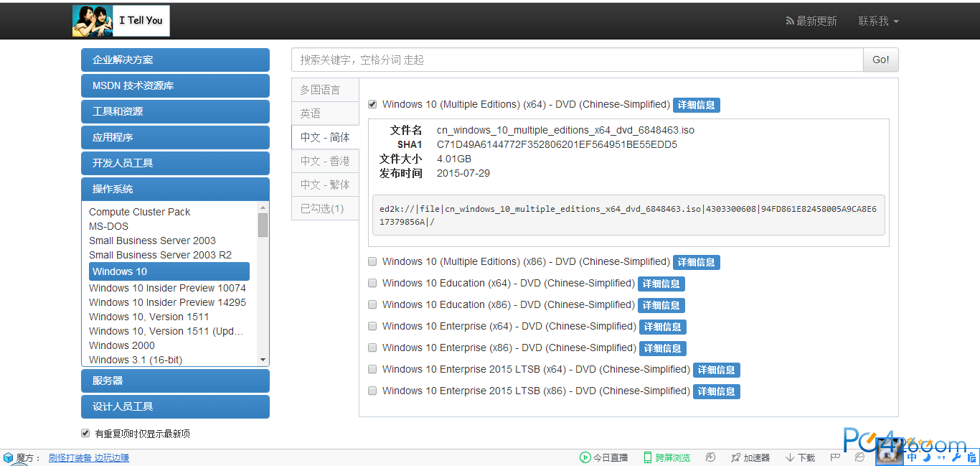This screenshot has height=466, width=980.
Task: Expand MSDN 技术资源库 category
Action: (175, 85)
